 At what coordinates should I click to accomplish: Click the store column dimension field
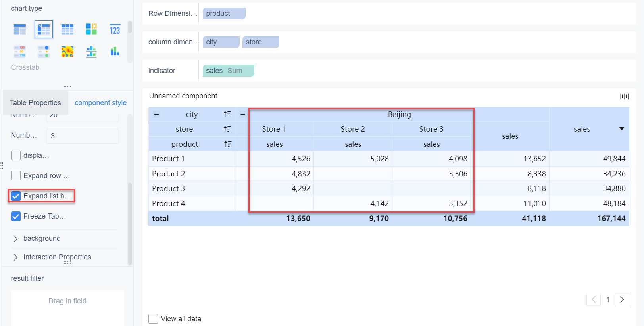(261, 42)
